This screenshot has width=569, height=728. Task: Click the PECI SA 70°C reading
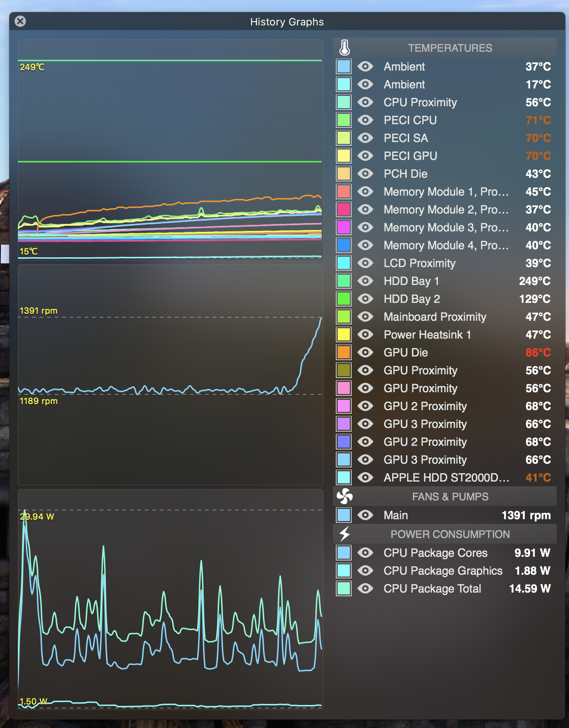click(538, 138)
